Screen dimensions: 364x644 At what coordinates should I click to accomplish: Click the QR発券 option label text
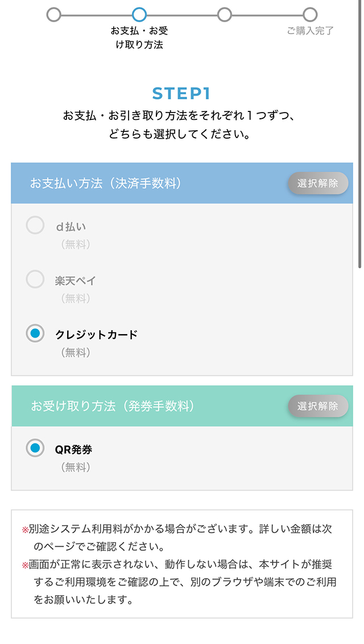point(73,450)
